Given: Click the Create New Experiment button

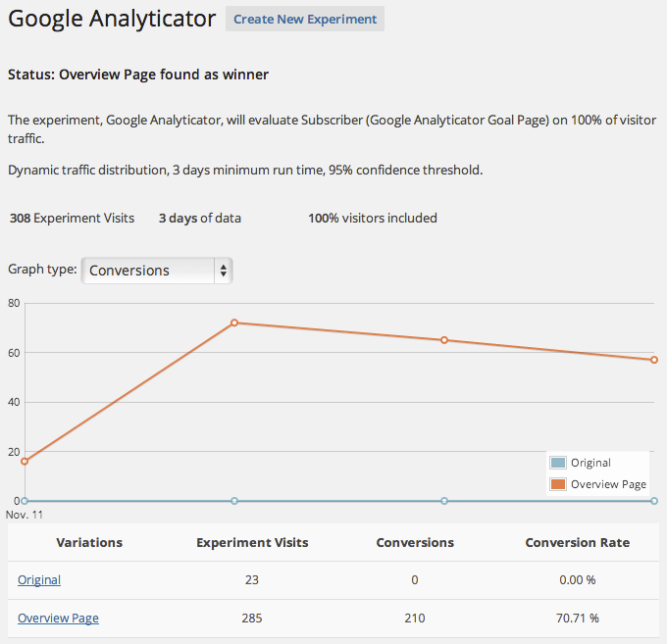Looking at the screenshot, I should tap(305, 19).
